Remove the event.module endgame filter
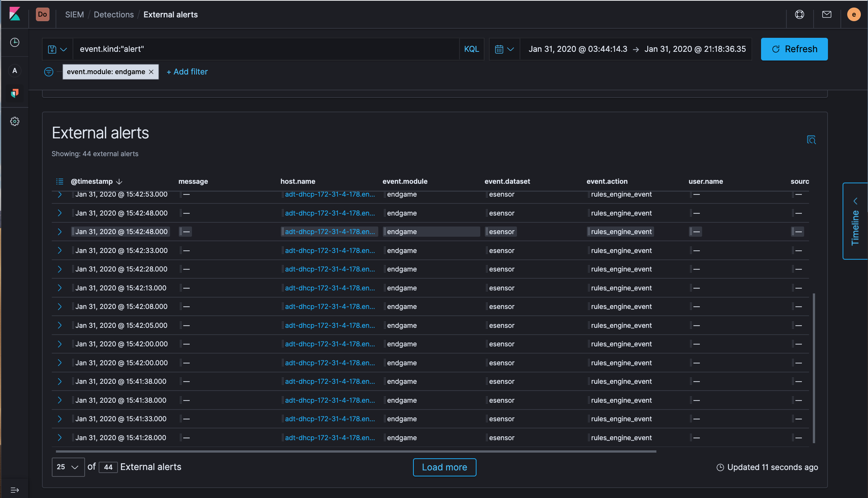The width and height of the screenshot is (868, 498). [151, 71]
